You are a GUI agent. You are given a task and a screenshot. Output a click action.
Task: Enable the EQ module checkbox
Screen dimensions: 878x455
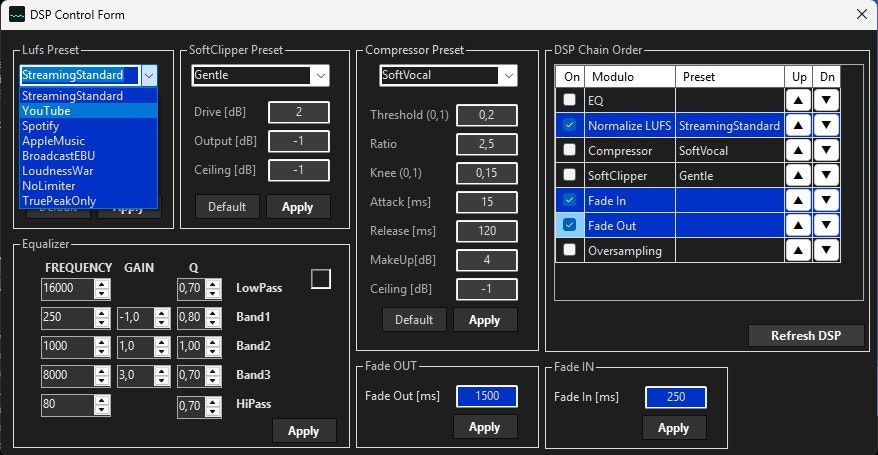coord(569,100)
